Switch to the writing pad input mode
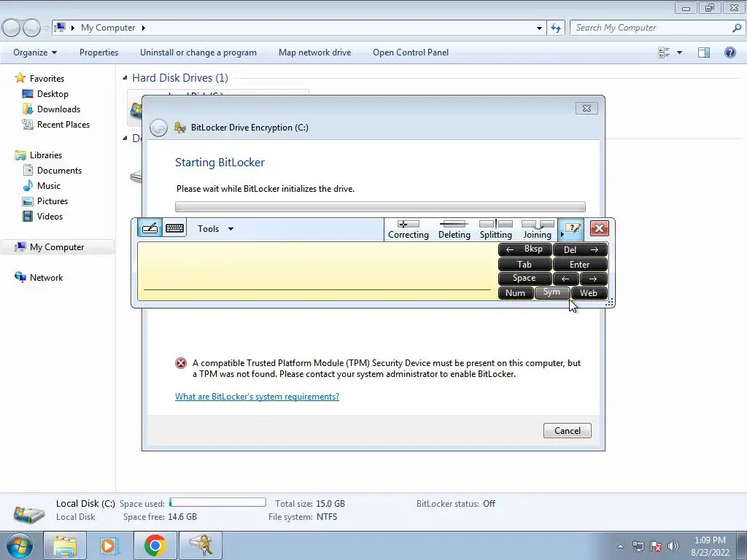The image size is (747, 560). 150,228
